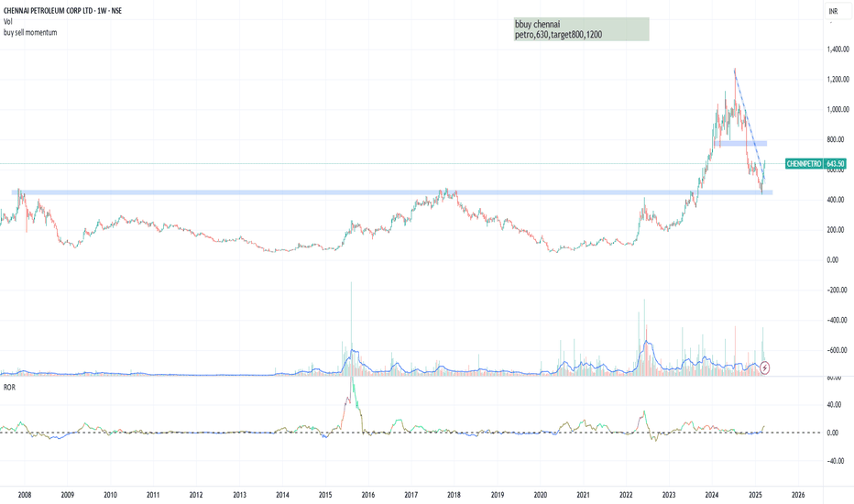Click the 2015 year label
This screenshot has width=854, height=504.
point(325,495)
